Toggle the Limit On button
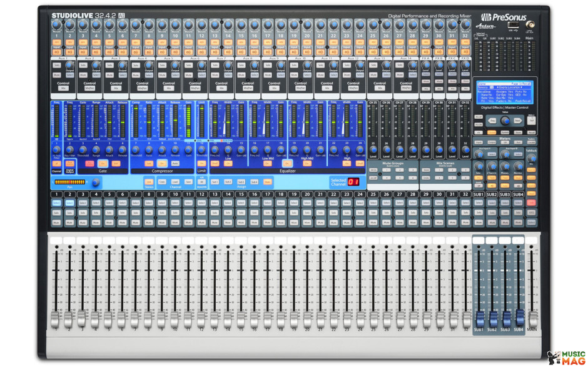Viewport: 588px width, 367px height. click(x=202, y=164)
